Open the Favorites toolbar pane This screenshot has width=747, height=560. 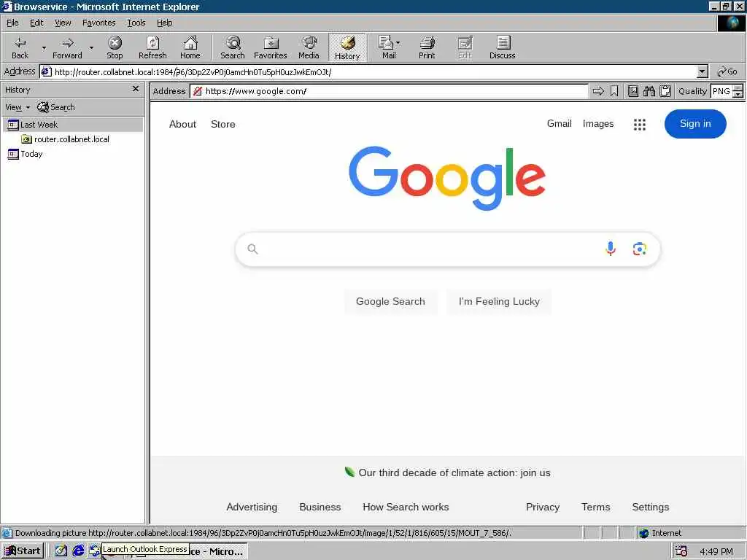(x=271, y=47)
